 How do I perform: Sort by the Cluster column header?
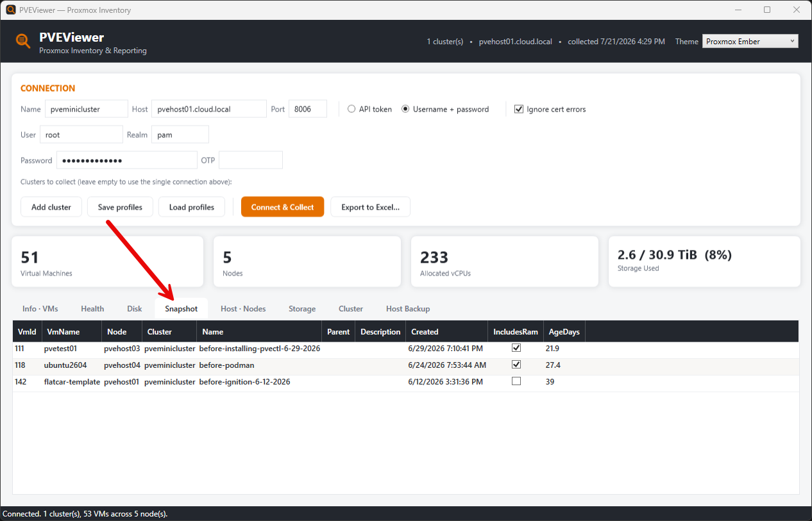pos(169,332)
